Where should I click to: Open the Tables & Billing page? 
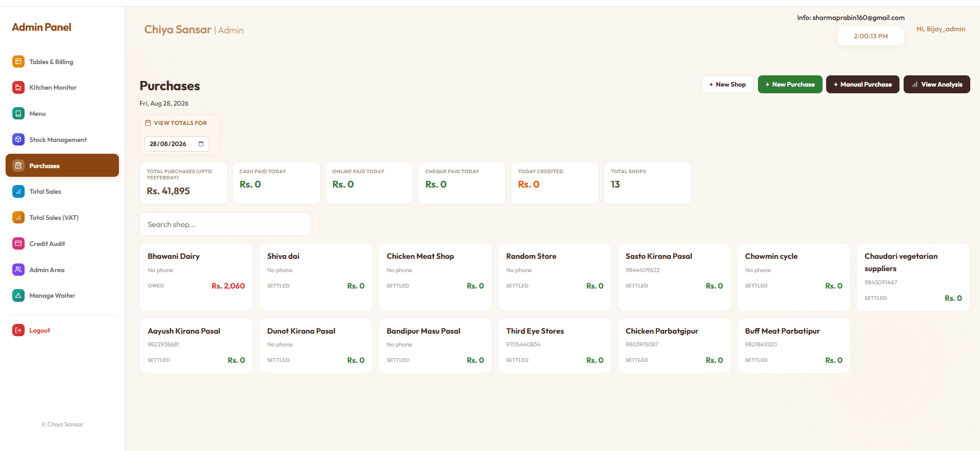62,61
